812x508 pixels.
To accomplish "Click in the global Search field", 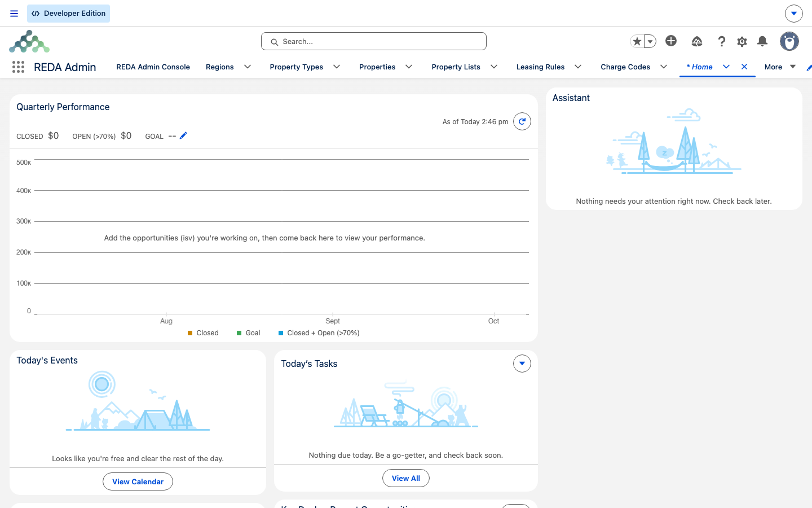I will (x=374, y=41).
